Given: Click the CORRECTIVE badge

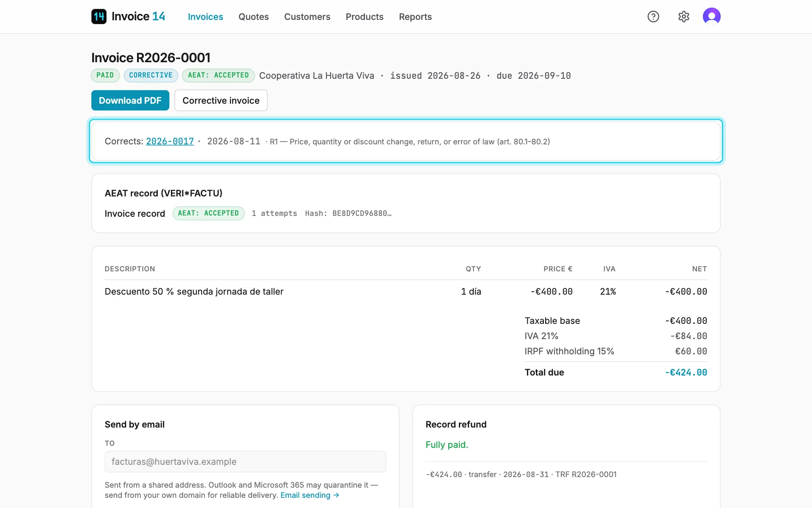Looking at the screenshot, I should (151, 75).
